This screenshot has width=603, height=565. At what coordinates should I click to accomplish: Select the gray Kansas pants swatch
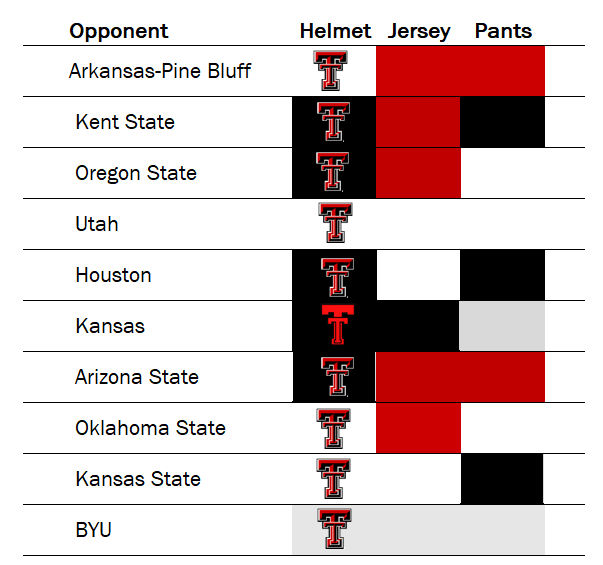tap(502, 326)
